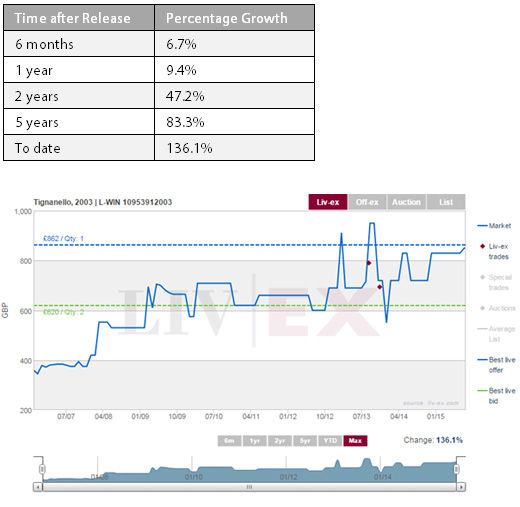Select the 6.7% growth cell
The height and width of the screenshot is (507, 520).
234,44
